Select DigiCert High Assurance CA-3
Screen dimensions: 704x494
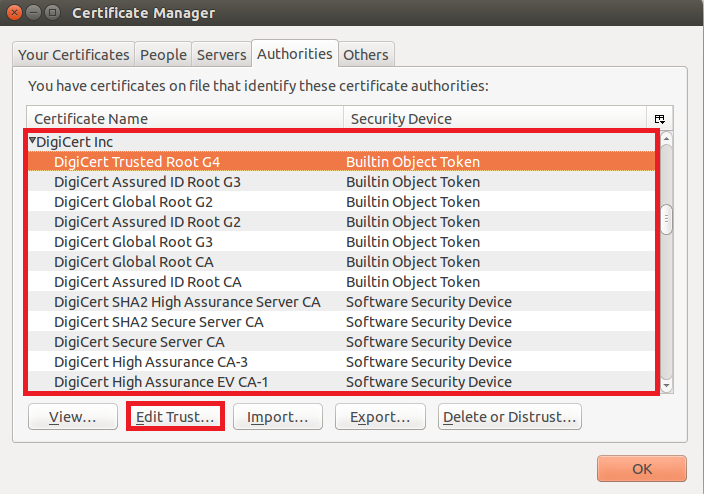click(x=341, y=362)
